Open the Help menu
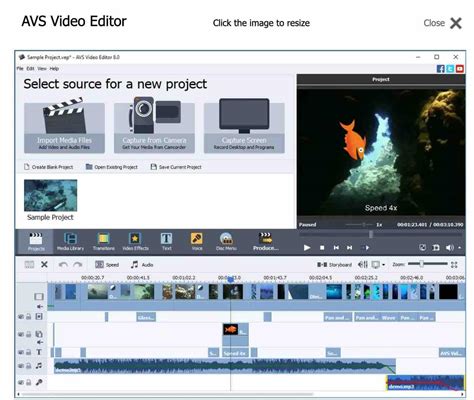Image resolution: width=474 pixels, height=400 pixels. pos(54,69)
